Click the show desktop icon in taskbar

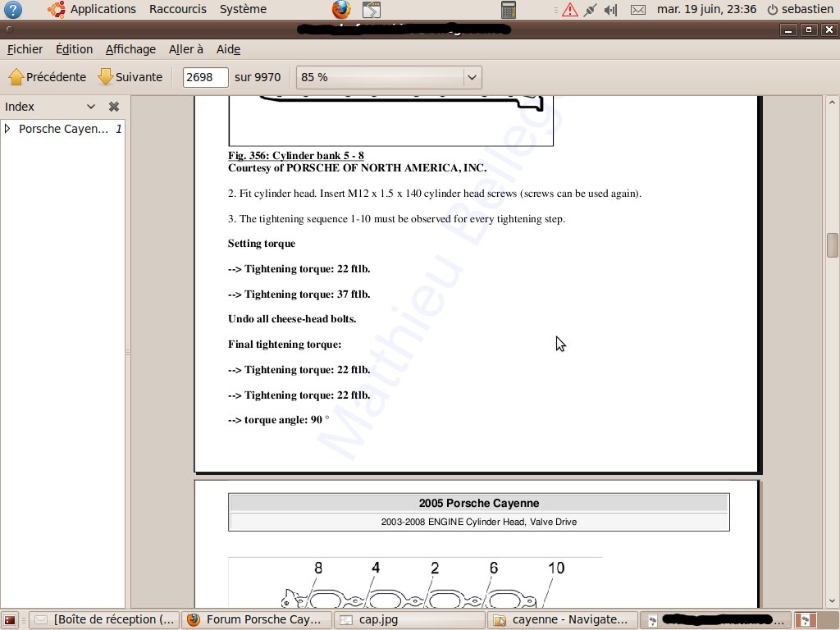click(10, 620)
